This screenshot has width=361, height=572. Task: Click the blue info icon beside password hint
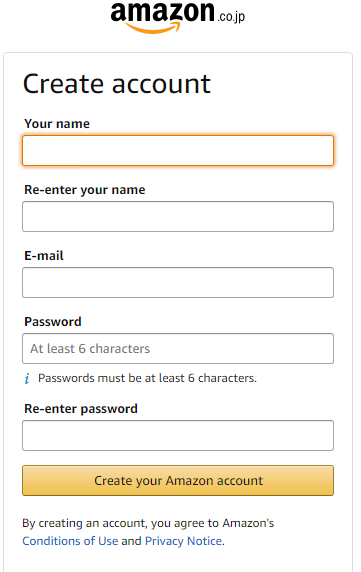click(x=27, y=378)
